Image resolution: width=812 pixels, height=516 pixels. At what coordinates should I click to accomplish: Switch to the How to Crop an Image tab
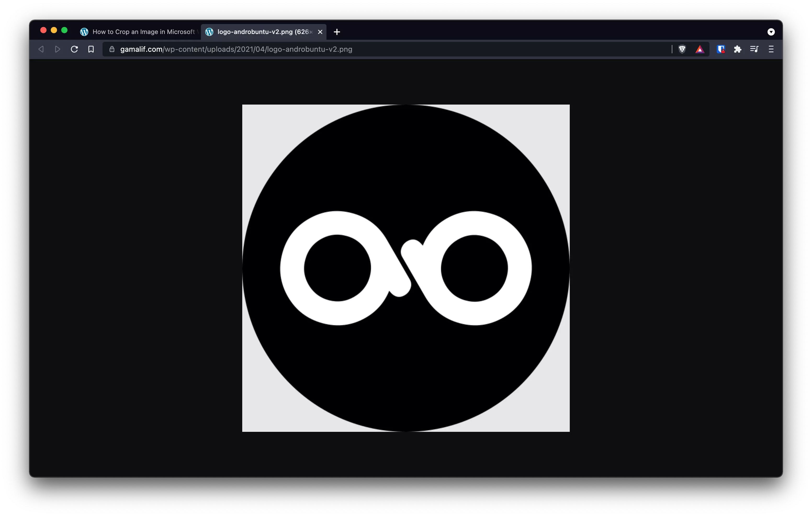142,32
